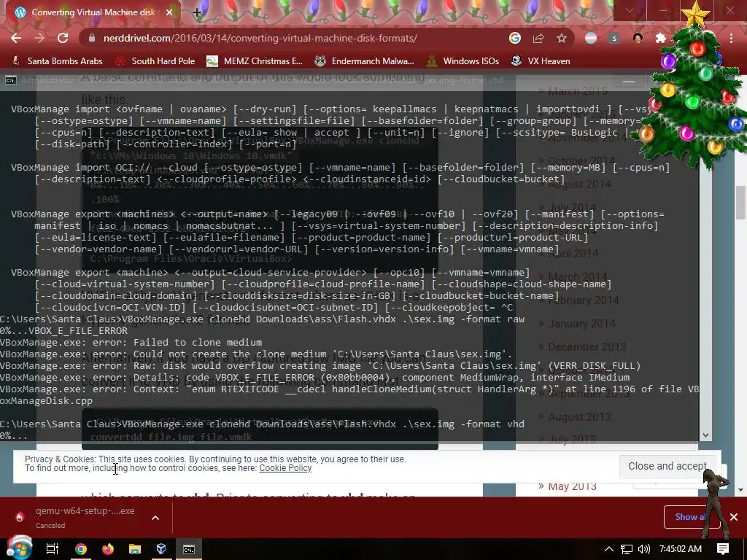Open the volume control tray icon
The height and width of the screenshot is (560, 747).
pyautogui.click(x=643, y=549)
